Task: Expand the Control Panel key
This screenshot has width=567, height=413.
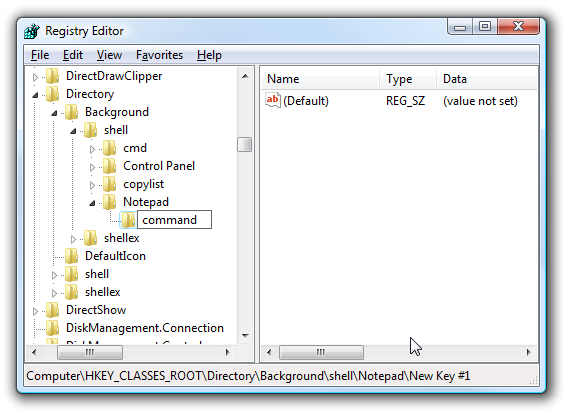Action: [92, 167]
